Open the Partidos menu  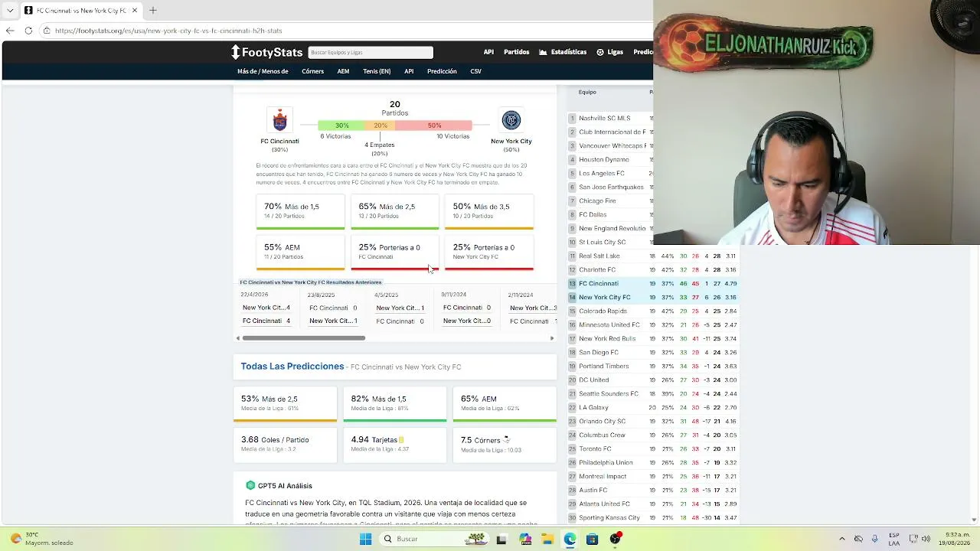tap(517, 52)
